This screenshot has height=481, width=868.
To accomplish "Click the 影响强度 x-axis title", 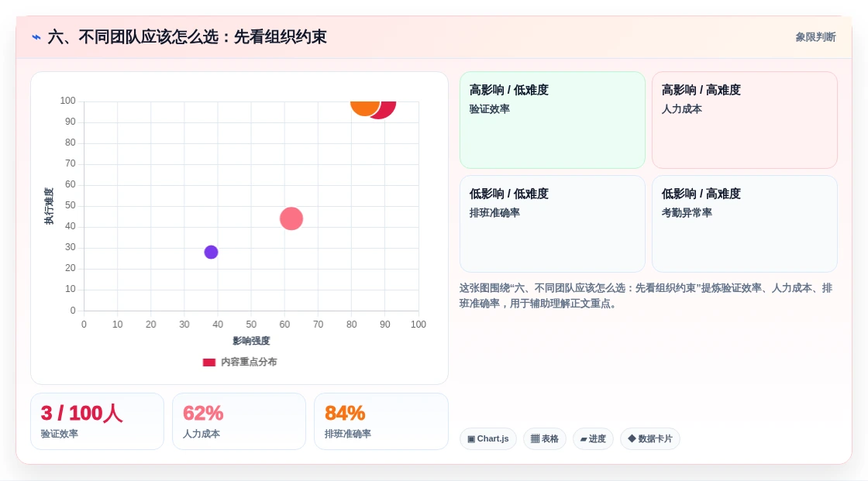I will 251,341.
